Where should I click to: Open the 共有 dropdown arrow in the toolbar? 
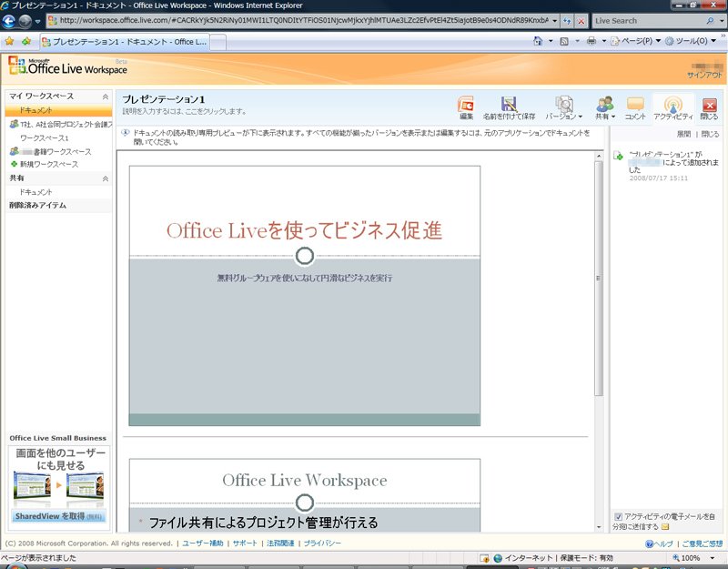coord(613,117)
